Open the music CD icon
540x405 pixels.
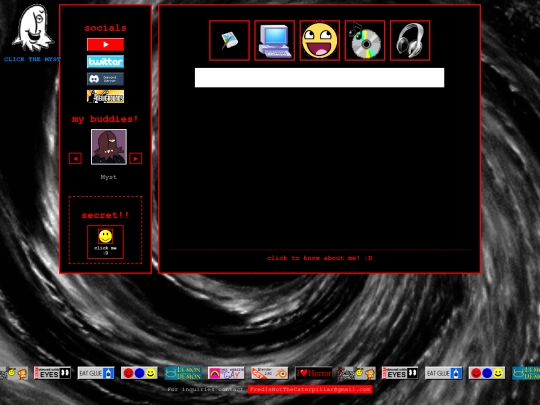tap(365, 41)
